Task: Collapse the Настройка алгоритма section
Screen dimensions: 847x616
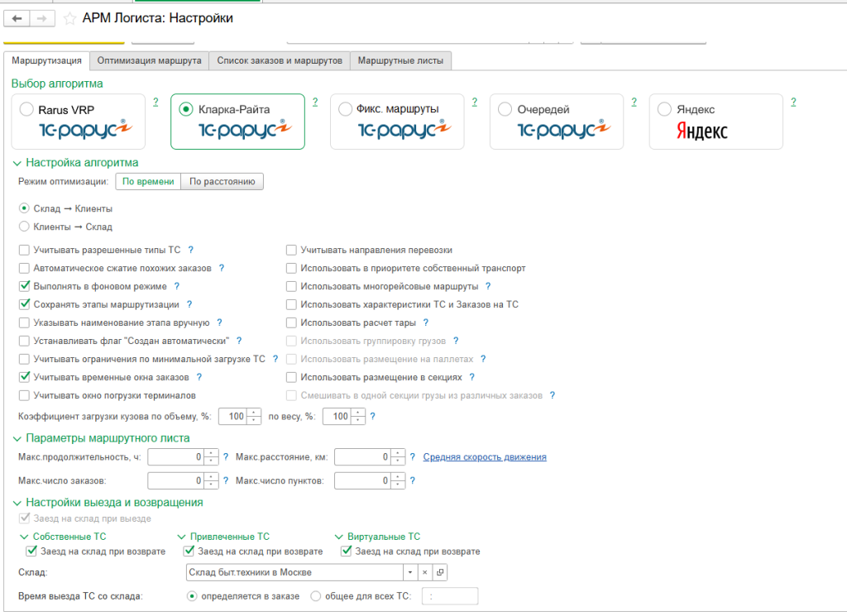Action: coord(17,163)
